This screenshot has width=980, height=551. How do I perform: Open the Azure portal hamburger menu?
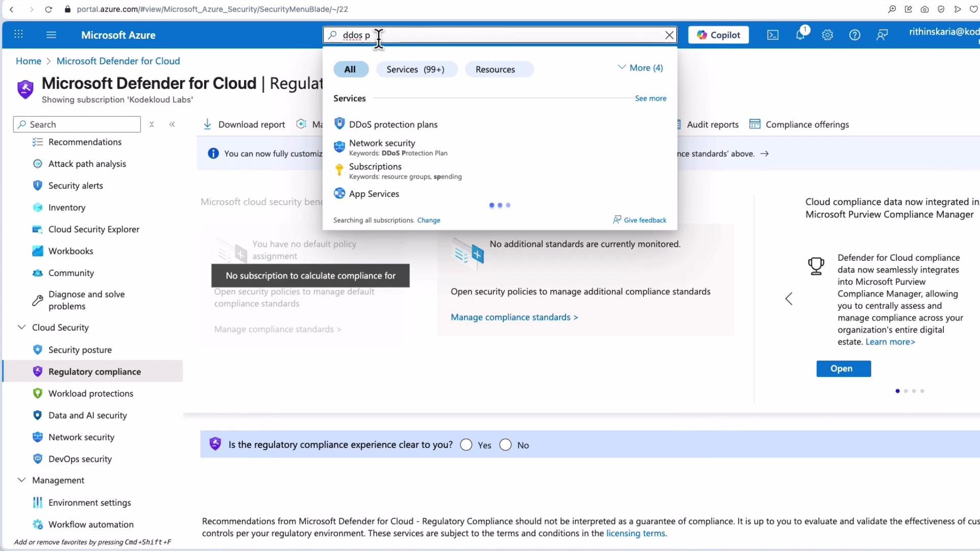[x=51, y=35]
